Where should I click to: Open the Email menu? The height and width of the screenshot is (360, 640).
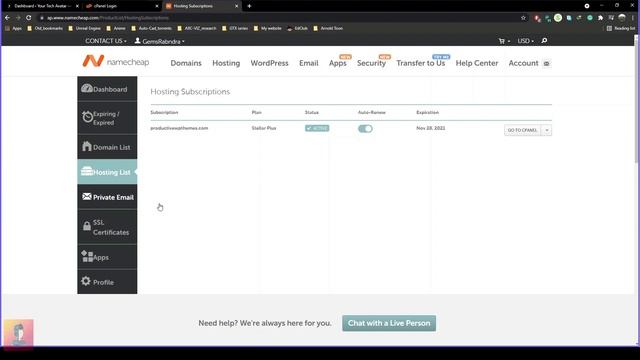pos(309,63)
